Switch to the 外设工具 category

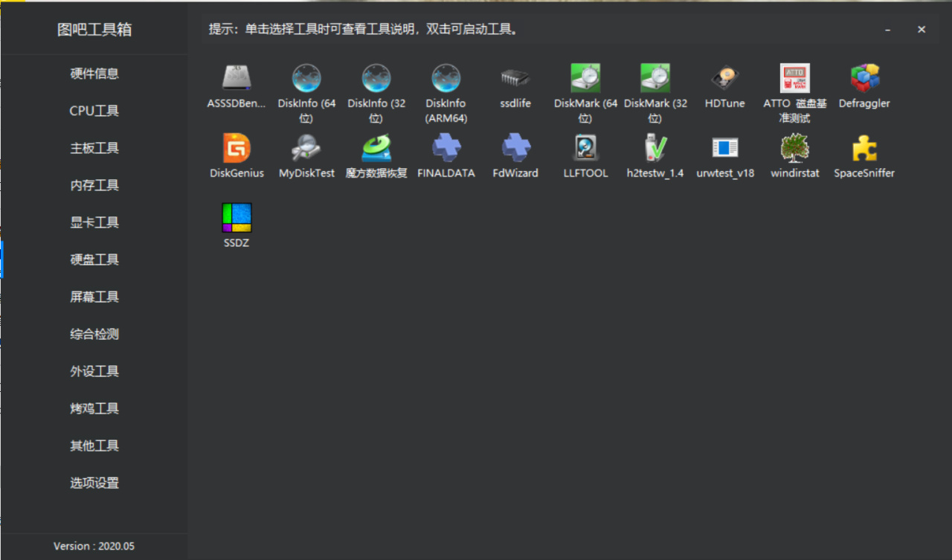94,371
